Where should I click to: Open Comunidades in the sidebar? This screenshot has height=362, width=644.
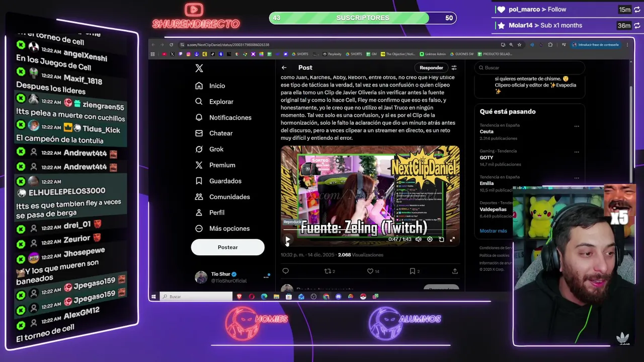pyautogui.click(x=222, y=197)
